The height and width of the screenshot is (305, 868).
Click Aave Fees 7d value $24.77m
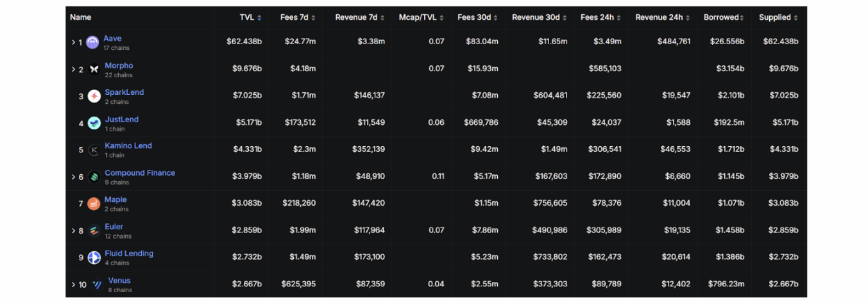[299, 42]
